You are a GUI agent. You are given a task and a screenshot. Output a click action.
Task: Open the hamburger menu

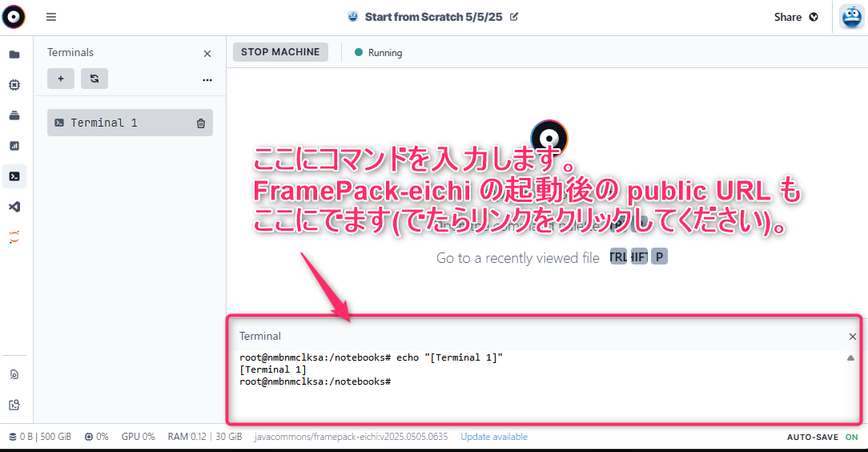(x=51, y=17)
